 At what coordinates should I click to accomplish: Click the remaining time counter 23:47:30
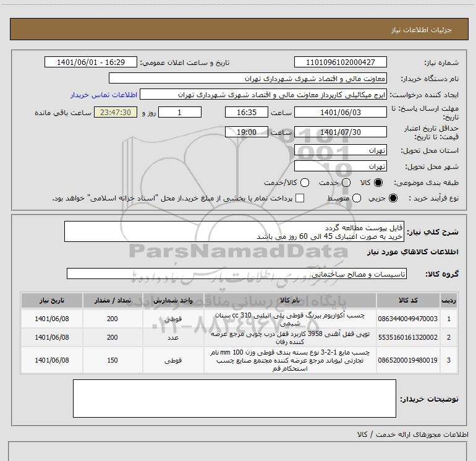pos(116,112)
